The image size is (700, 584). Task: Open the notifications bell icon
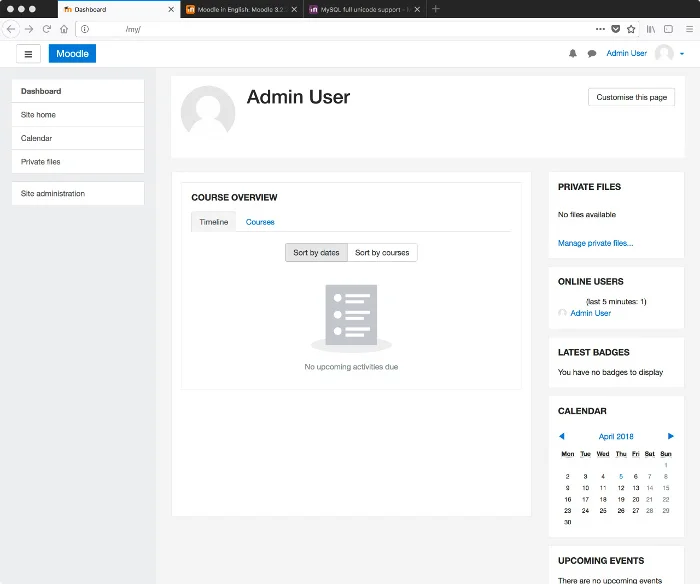click(x=573, y=54)
